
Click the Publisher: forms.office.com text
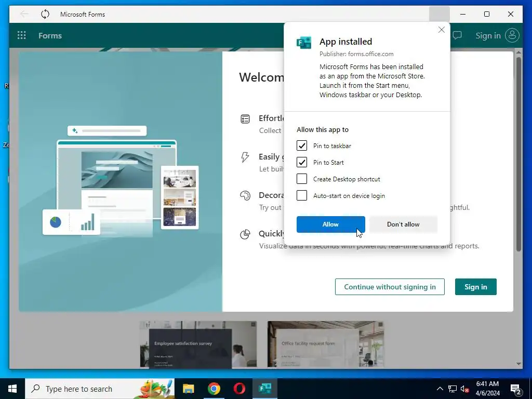(x=356, y=54)
